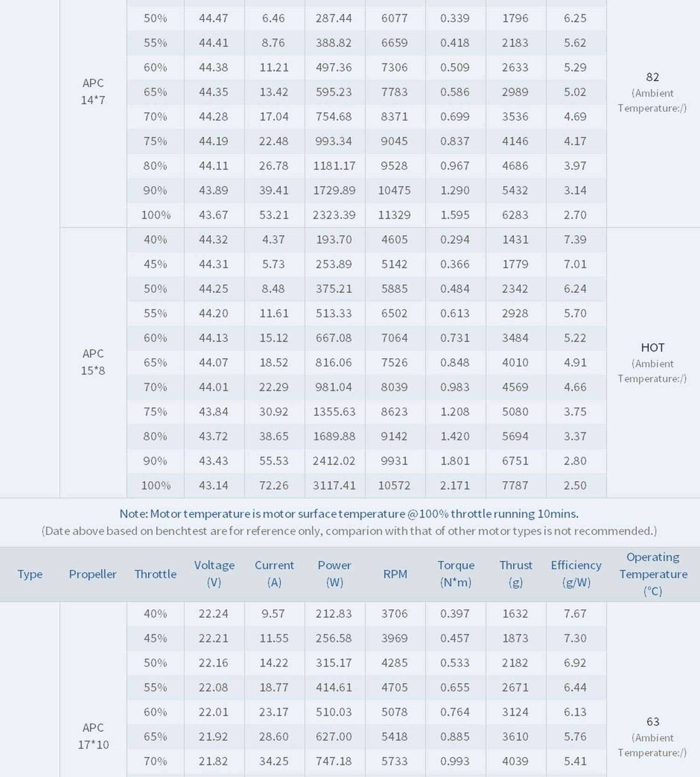This screenshot has width=700, height=777.
Task: Click the blue motor temperature note text
Action: click(x=349, y=514)
